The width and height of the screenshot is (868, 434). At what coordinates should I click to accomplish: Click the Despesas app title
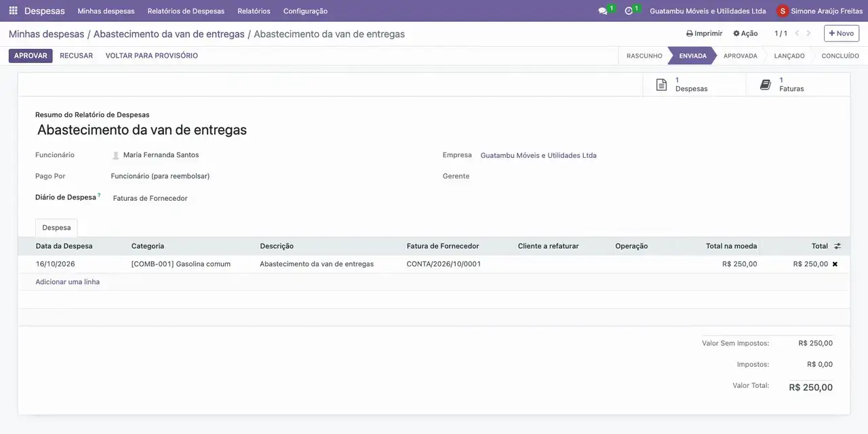45,11
